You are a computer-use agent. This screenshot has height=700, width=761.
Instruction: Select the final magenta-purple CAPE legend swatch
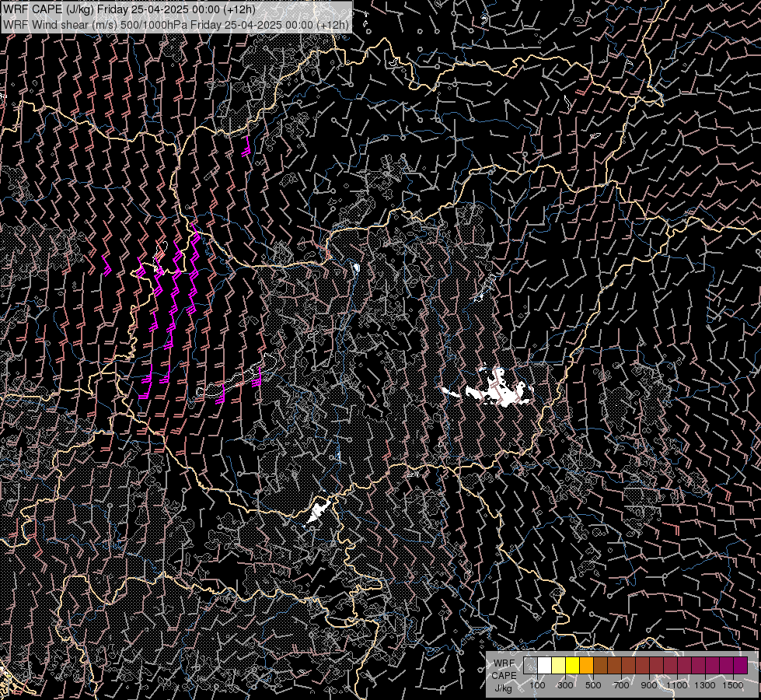(741, 666)
